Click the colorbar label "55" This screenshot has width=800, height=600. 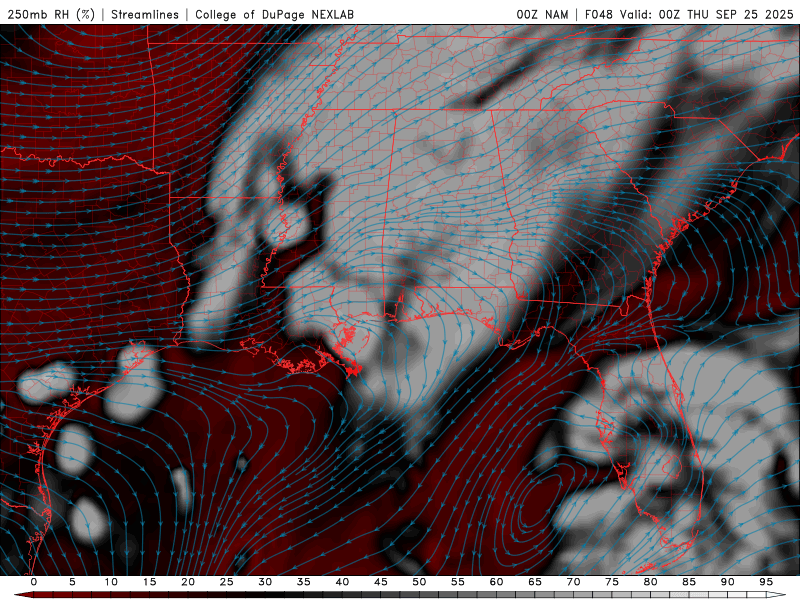click(458, 582)
